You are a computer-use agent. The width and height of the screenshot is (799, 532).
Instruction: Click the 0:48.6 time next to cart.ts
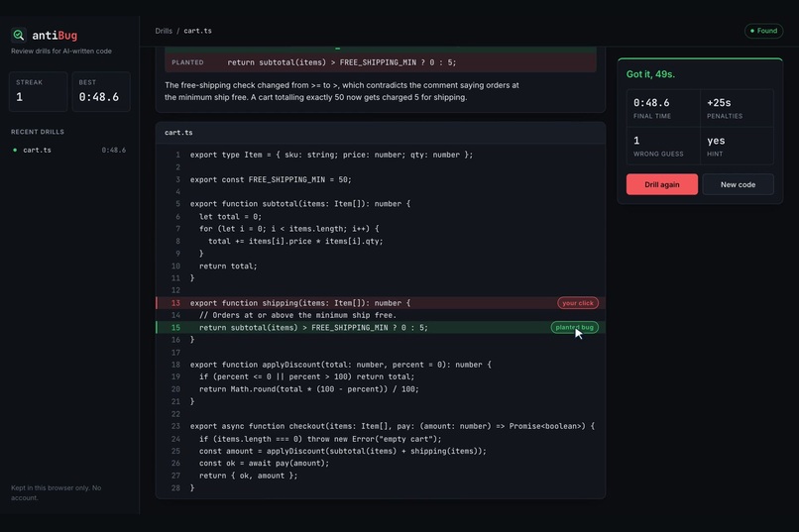(x=113, y=150)
